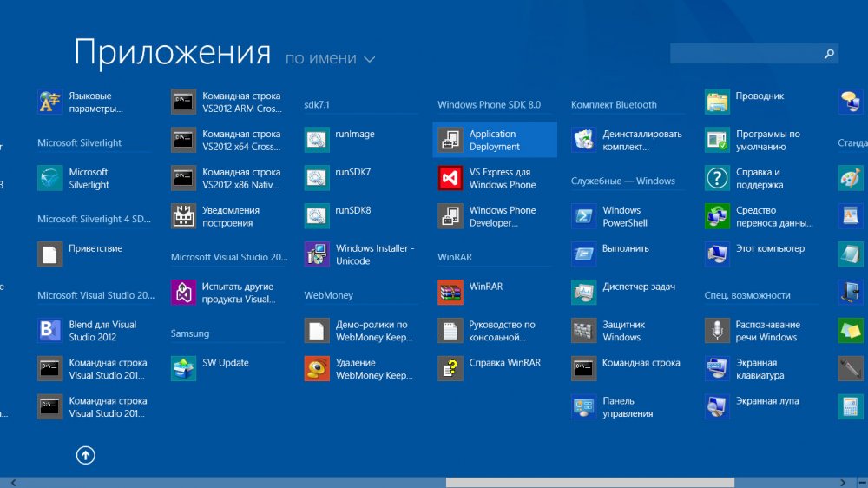This screenshot has width=868, height=488.
Task: Open Испытать другие продукты Visual icon
Action: 183,293
